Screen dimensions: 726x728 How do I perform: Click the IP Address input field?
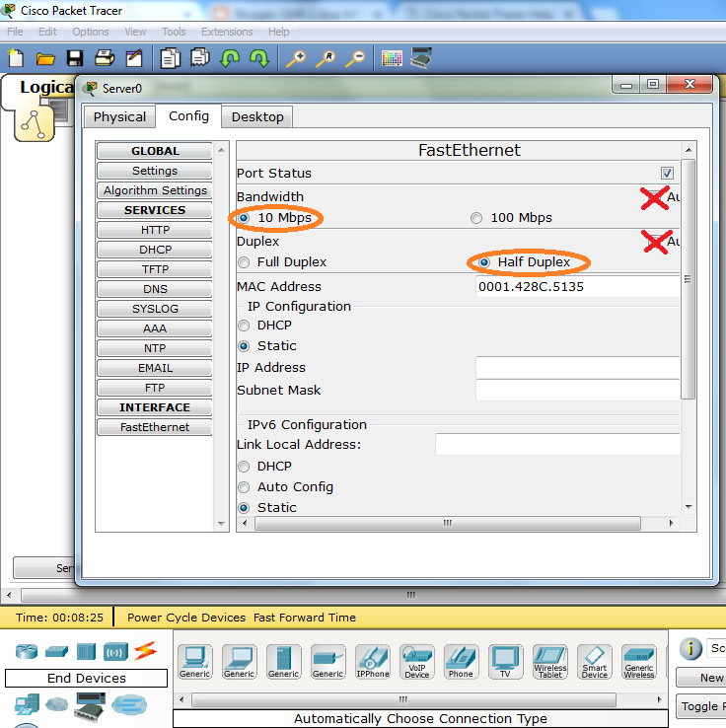(x=578, y=368)
